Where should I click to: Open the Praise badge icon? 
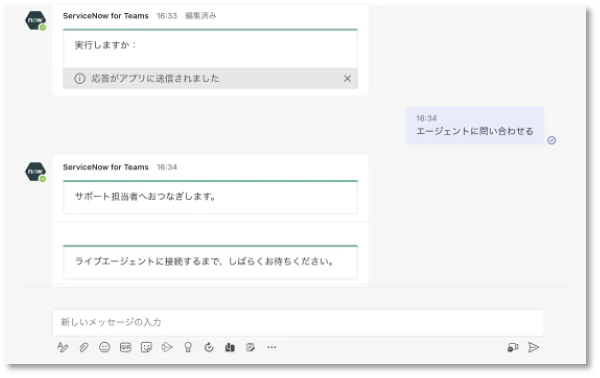tap(188, 347)
